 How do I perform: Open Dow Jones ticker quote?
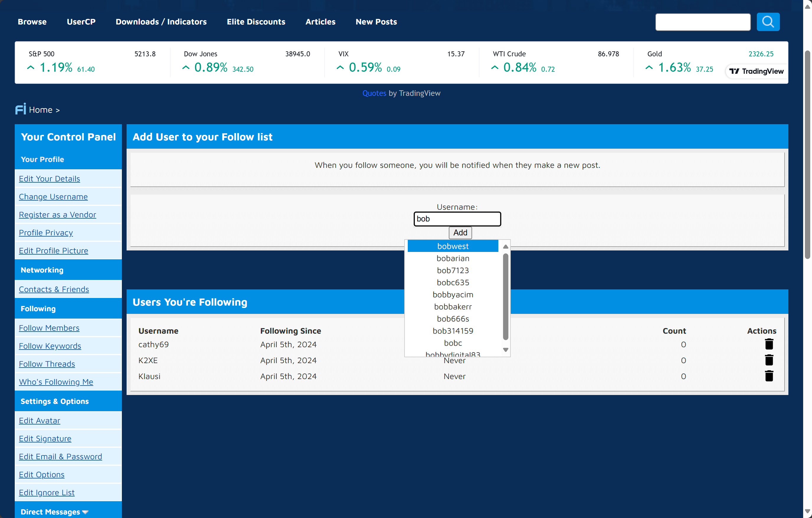247,62
